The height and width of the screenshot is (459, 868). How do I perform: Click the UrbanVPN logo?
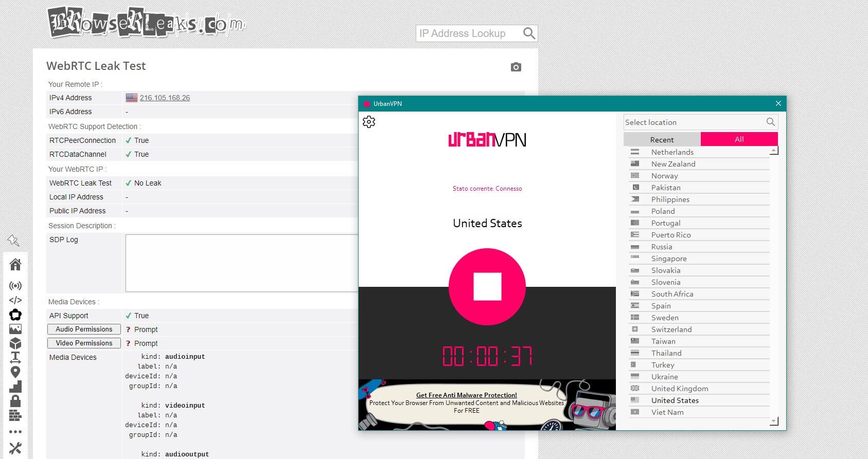pos(487,140)
